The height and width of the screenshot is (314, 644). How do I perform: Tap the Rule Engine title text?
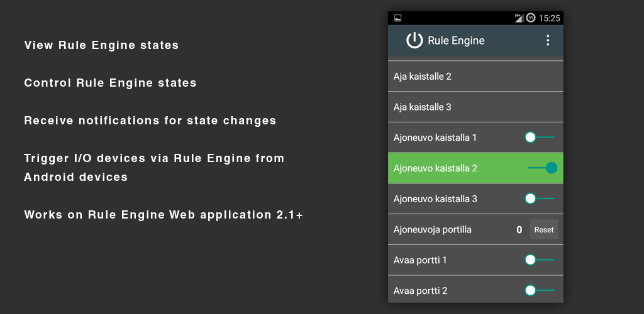pyautogui.click(x=456, y=41)
